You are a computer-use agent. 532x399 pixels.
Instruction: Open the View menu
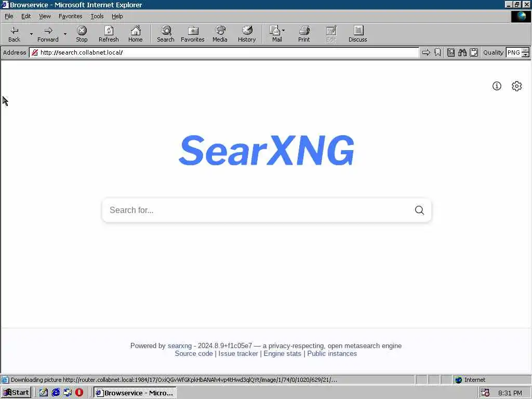45,16
